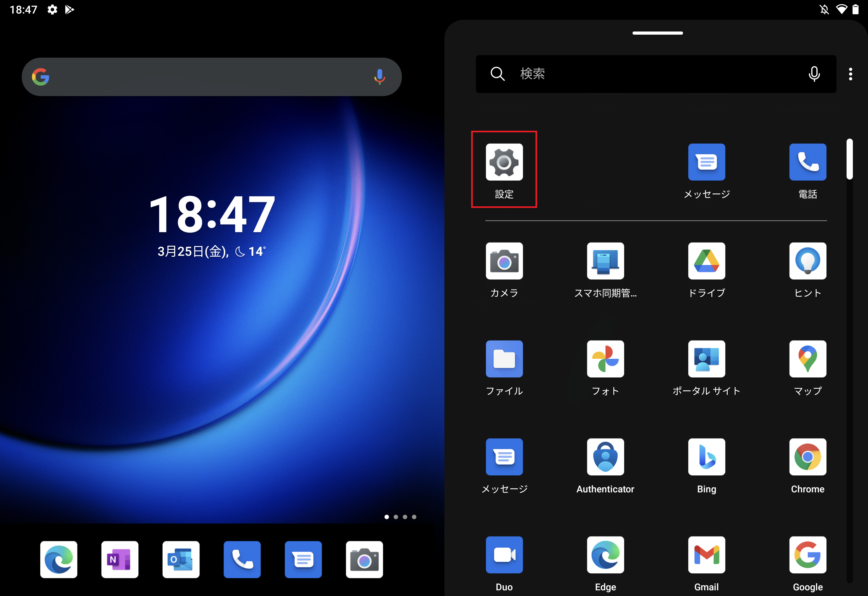Launch the Bing app
This screenshot has width=868, height=596.
point(706,457)
